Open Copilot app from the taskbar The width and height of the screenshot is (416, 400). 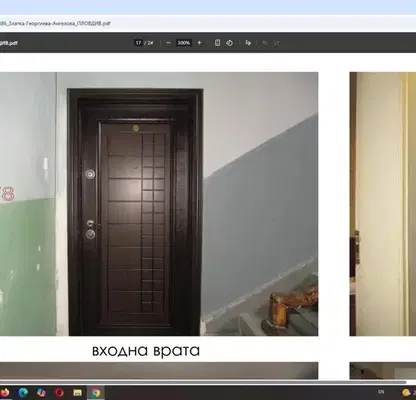pos(41,392)
